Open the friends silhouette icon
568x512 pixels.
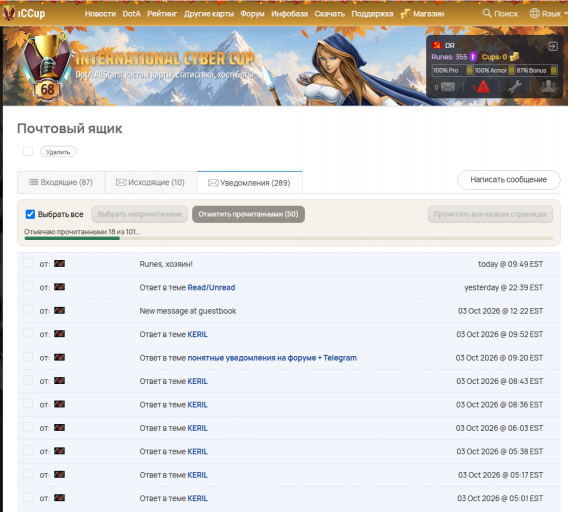[548, 87]
